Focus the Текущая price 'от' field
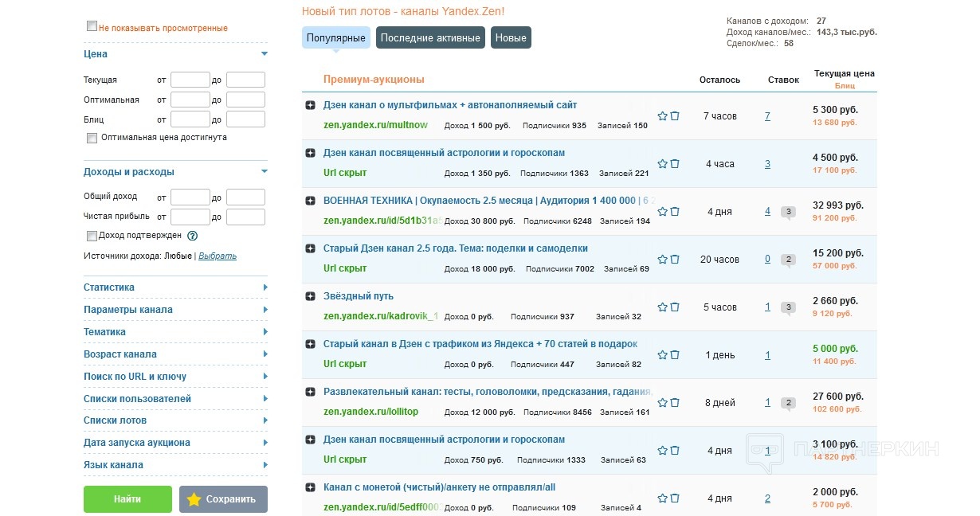 pyautogui.click(x=190, y=80)
